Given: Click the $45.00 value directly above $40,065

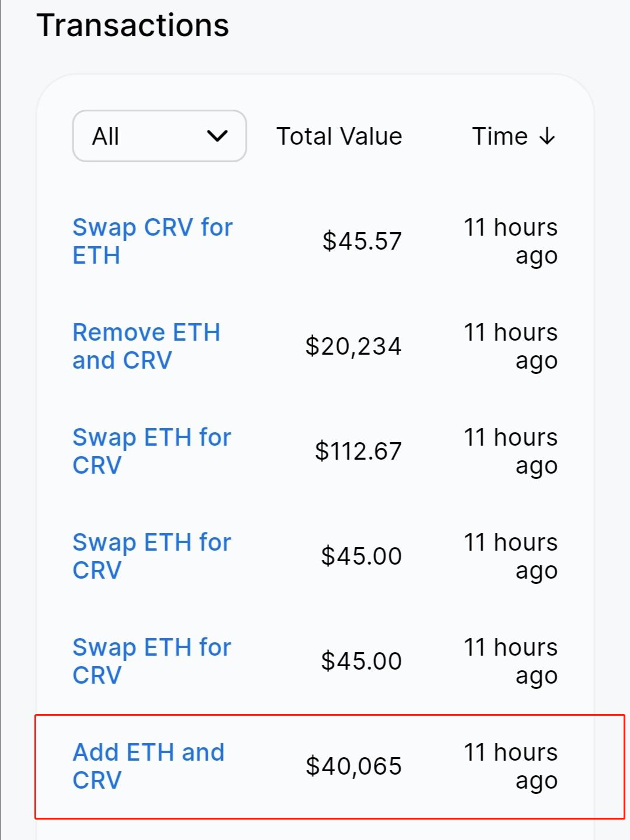Looking at the screenshot, I should click(x=361, y=661).
